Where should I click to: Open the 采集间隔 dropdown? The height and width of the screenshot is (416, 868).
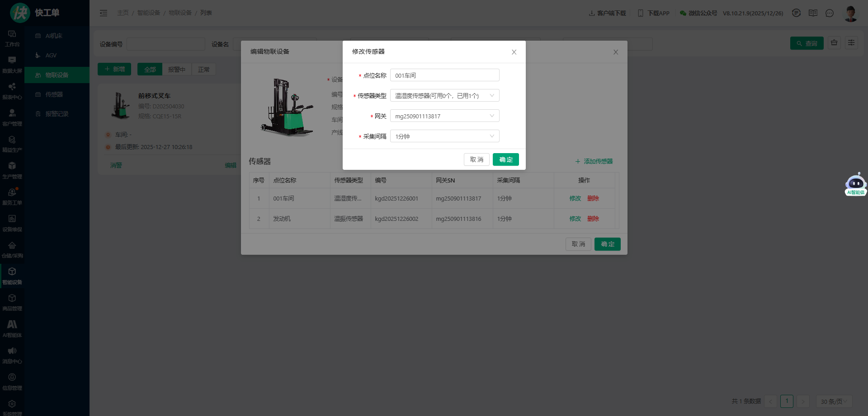pyautogui.click(x=444, y=136)
